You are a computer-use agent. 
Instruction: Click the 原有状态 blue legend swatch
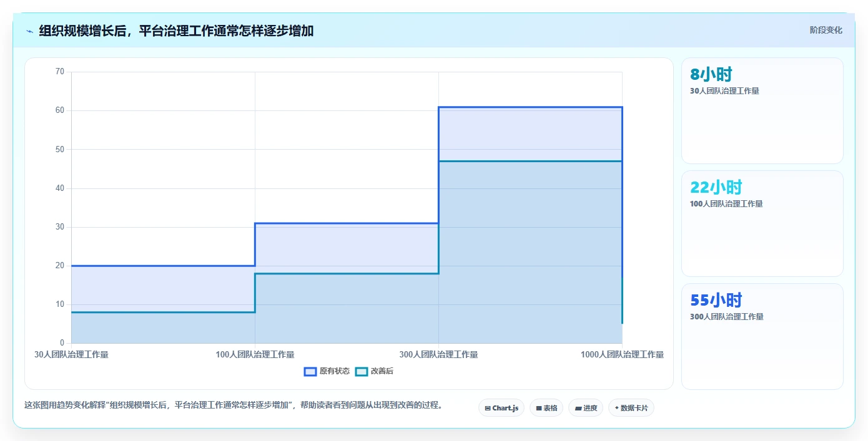[310, 371]
